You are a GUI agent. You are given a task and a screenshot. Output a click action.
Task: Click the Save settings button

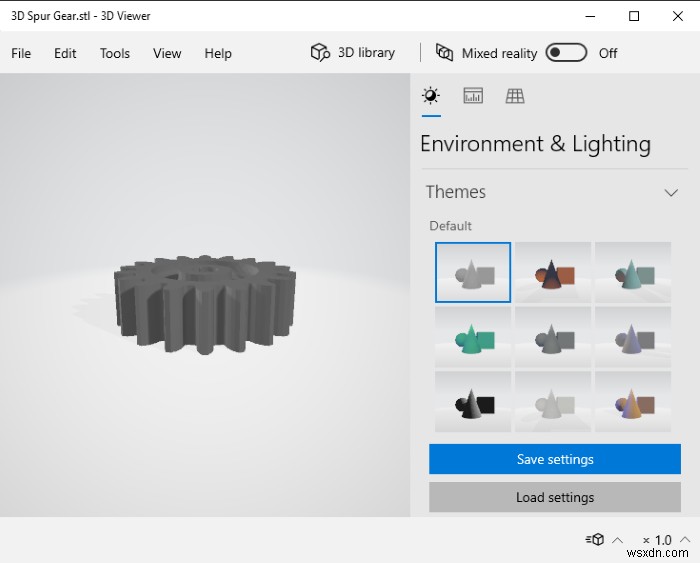pyautogui.click(x=555, y=459)
